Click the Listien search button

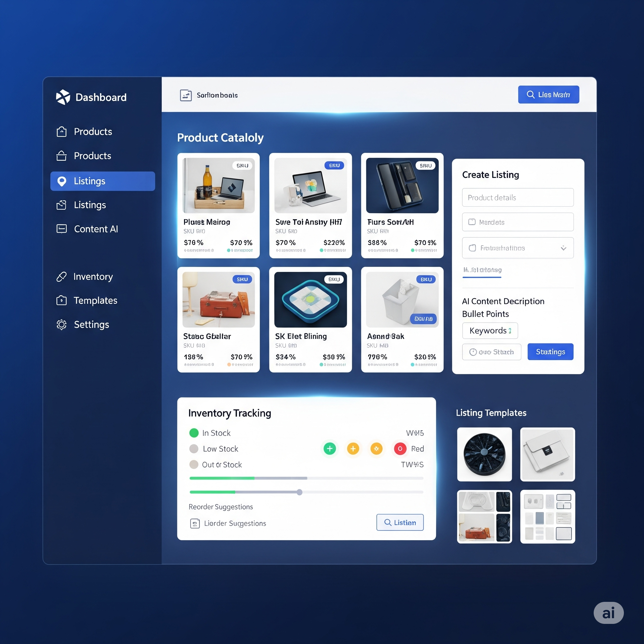tap(400, 522)
